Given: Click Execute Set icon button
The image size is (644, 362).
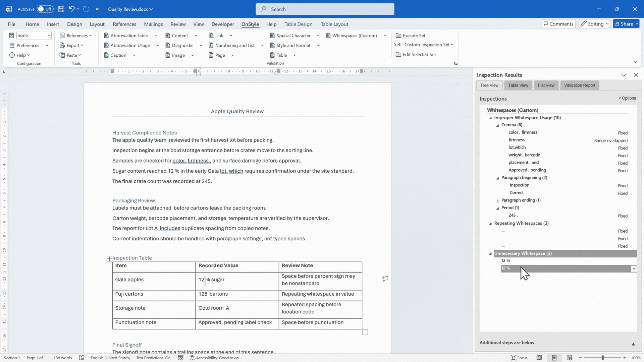Looking at the screenshot, I should coord(411,36).
